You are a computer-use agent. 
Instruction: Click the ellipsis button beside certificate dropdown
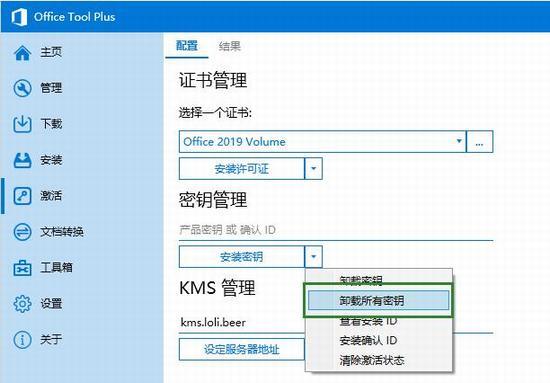[479, 142]
